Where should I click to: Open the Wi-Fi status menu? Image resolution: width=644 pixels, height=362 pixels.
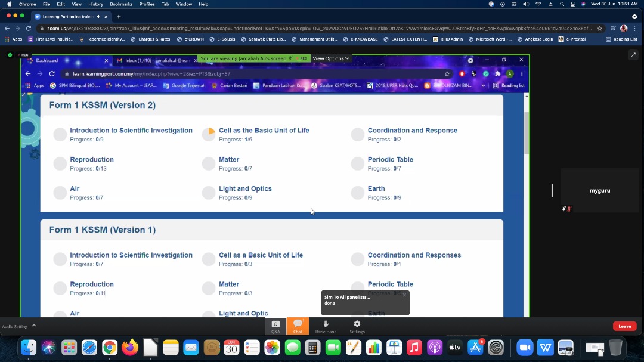pyautogui.click(x=538, y=4)
